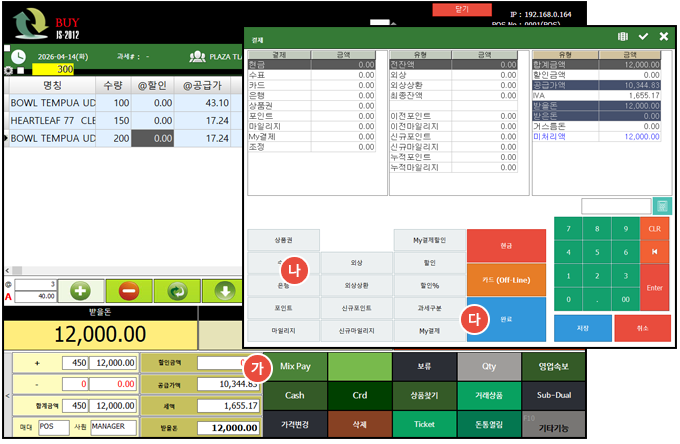Toggle small checkbox beside the gear icon
The width and height of the screenshot is (680, 444).
coord(21,70)
